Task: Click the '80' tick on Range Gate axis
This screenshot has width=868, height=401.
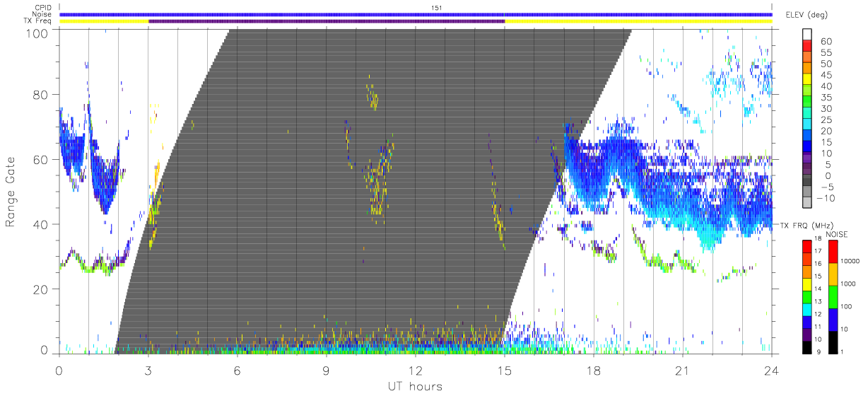Action: (x=41, y=95)
